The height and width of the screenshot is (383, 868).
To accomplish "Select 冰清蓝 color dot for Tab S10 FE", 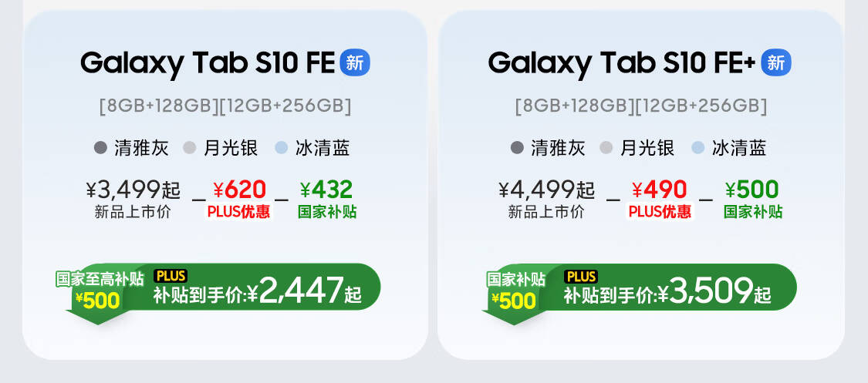I will pos(281,148).
